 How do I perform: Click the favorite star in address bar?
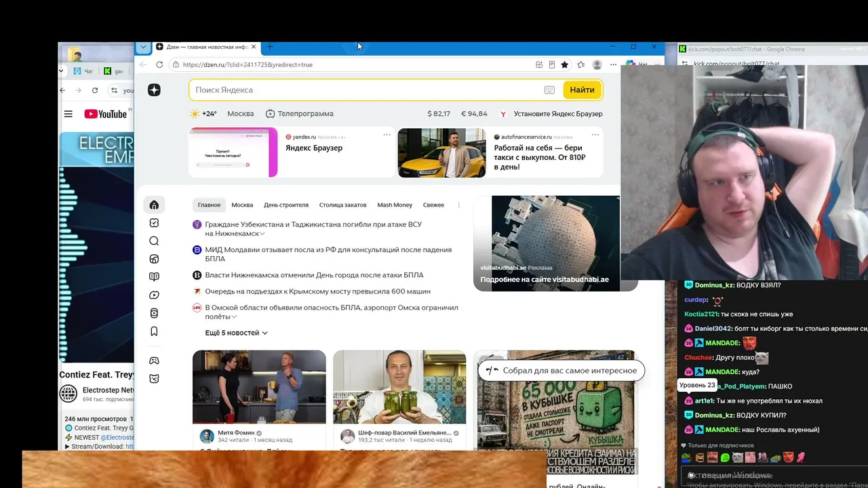tap(564, 64)
